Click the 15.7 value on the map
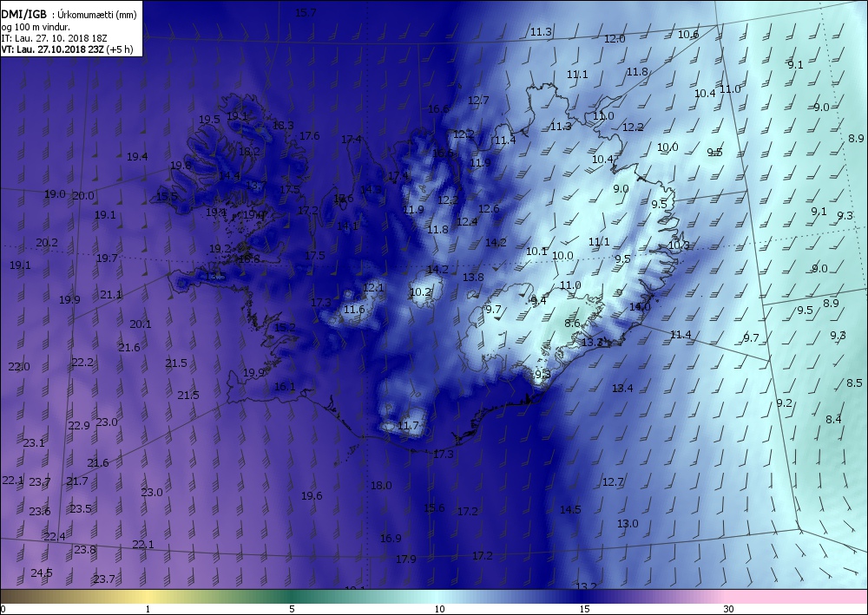Image resolution: width=868 pixels, height=615 pixels. [306, 13]
